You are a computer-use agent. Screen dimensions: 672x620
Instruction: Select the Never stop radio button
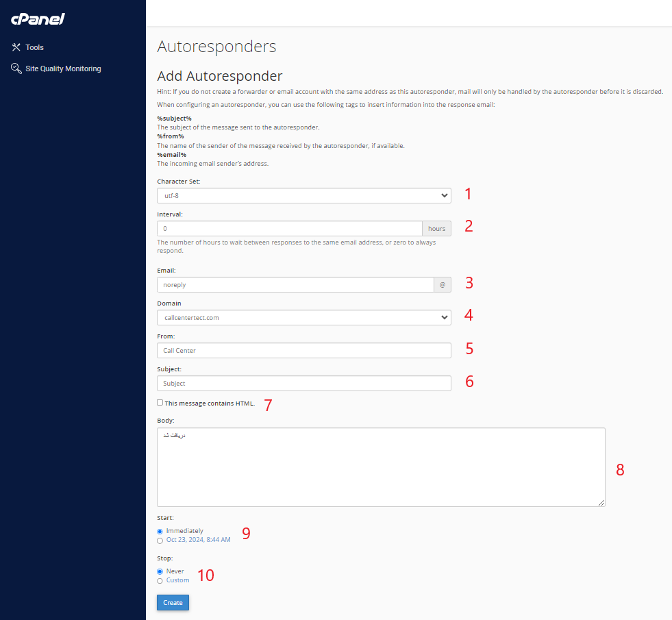click(160, 571)
